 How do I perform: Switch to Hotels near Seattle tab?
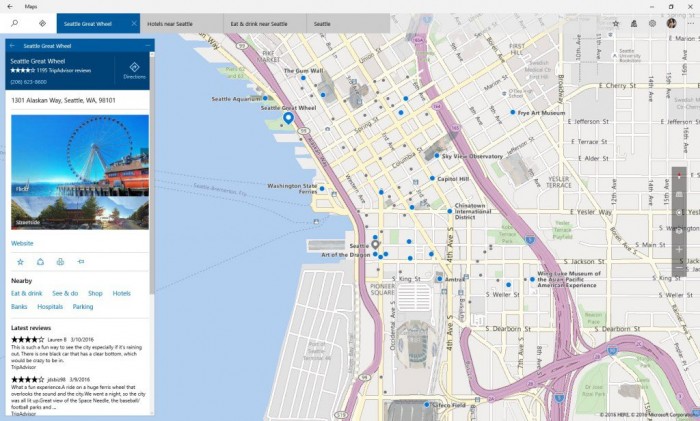click(170, 23)
